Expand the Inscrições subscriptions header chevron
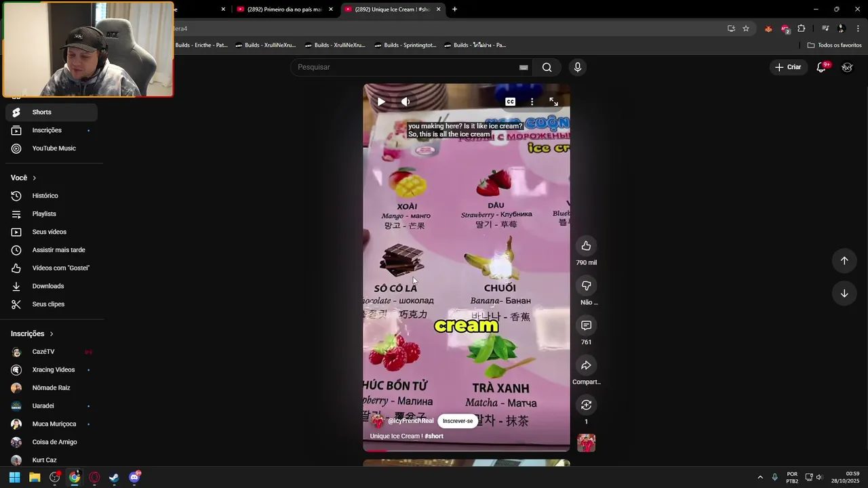The width and height of the screenshot is (868, 488). point(51,333)
